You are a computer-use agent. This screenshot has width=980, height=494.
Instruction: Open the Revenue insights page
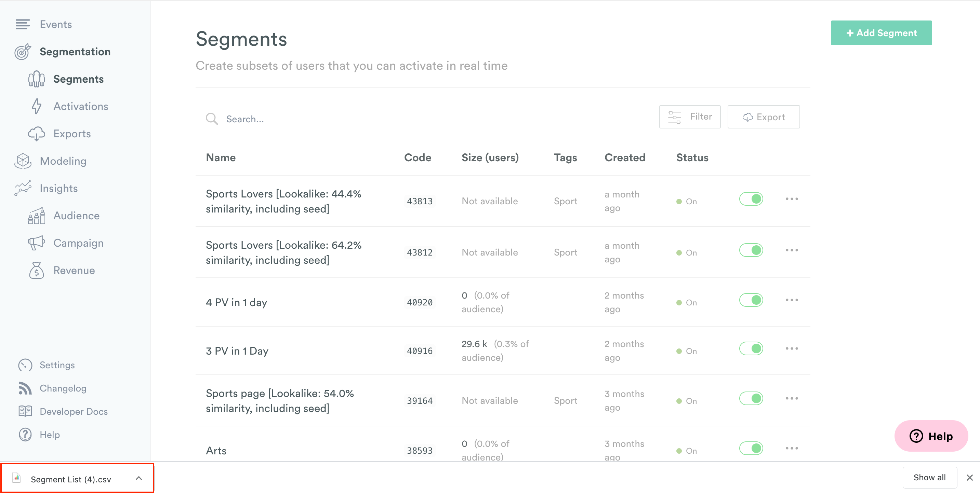coord(74,270)
